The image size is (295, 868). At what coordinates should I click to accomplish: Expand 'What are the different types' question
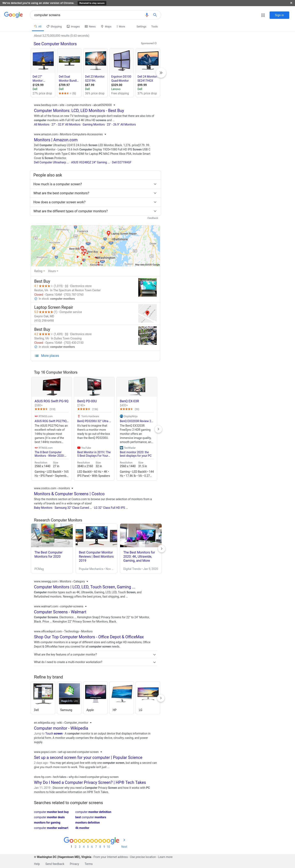(95, 211)
